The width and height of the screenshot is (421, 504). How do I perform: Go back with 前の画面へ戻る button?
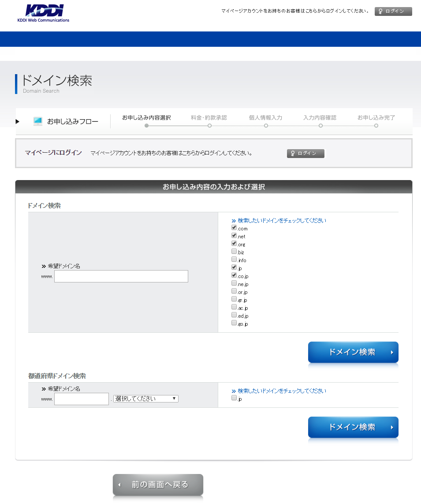pos(158,485)
